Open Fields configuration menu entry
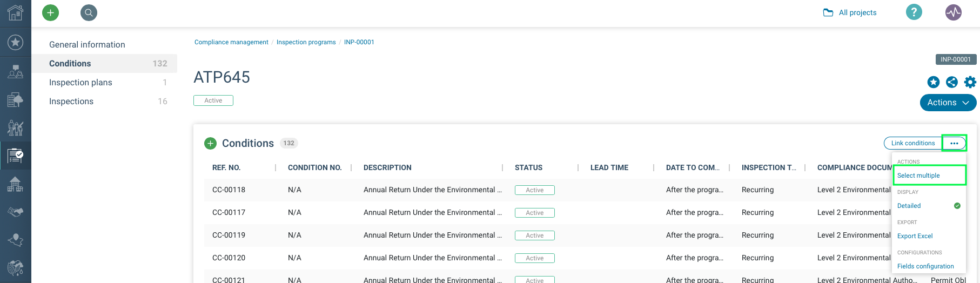Screen dimensions: 980x283 coord(925,266)
